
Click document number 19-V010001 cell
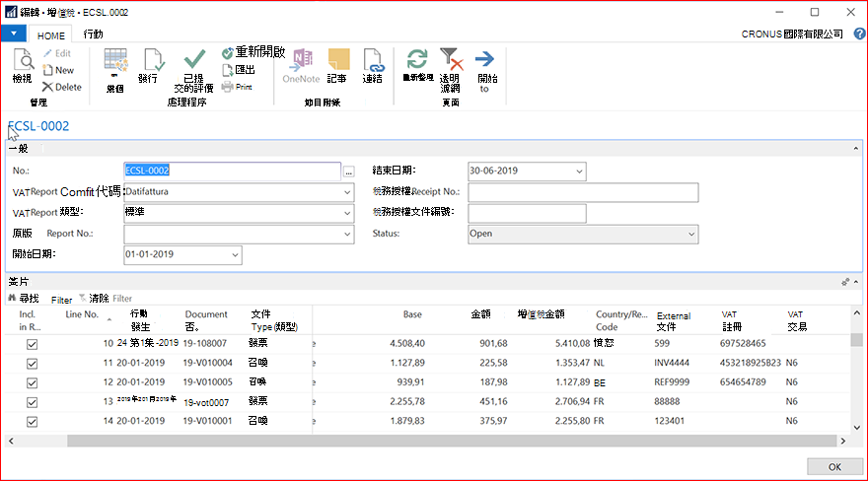[207, 421]
